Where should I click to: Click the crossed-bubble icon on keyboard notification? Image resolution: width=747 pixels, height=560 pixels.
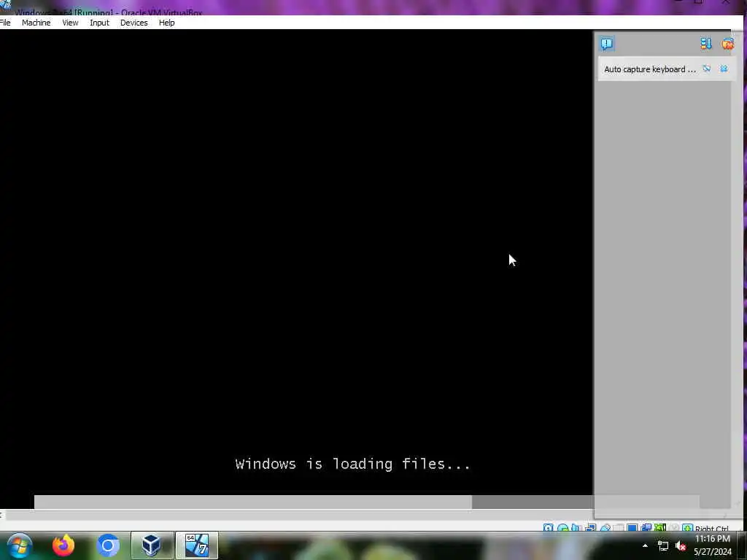pyautogui.click(x=706, y=69)
